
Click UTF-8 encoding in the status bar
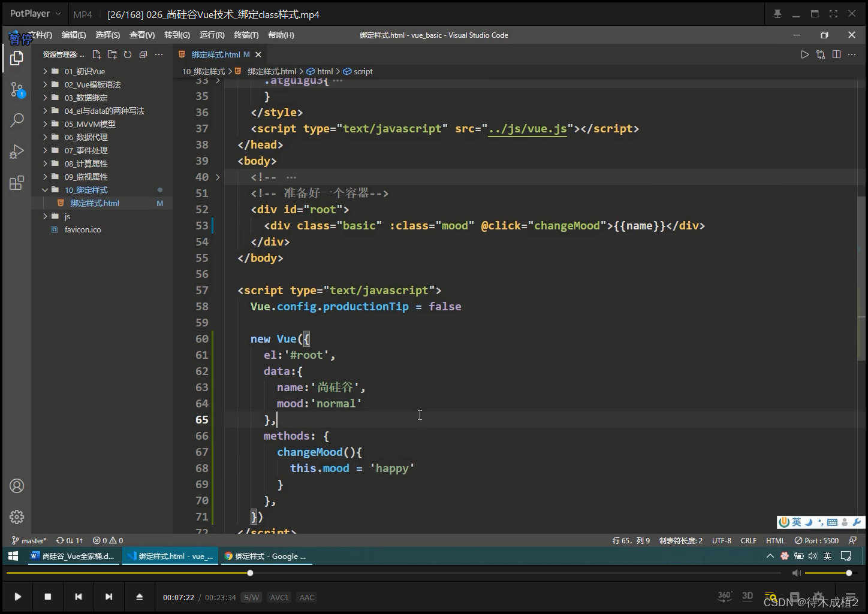722,540
